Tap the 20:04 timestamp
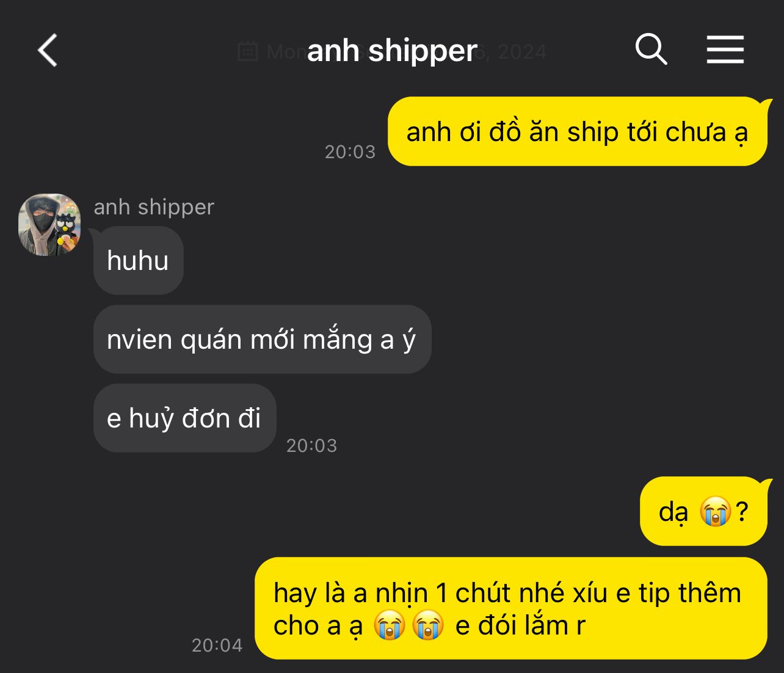Viewport: 784px width, 673px height. tap(217, 645)
